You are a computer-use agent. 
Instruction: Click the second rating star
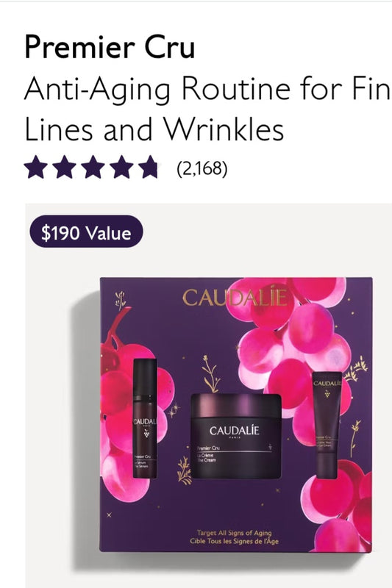[65, 168]
